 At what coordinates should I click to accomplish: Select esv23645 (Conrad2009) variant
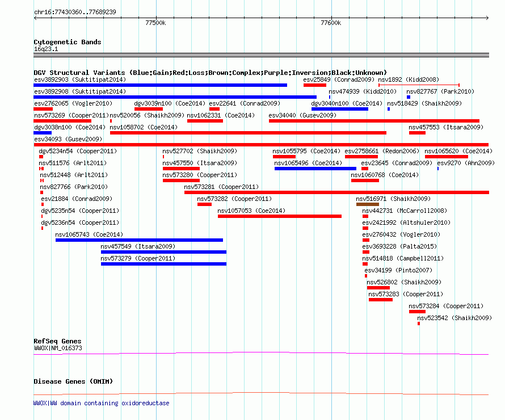pyautogui.click(x=397, y=163)
